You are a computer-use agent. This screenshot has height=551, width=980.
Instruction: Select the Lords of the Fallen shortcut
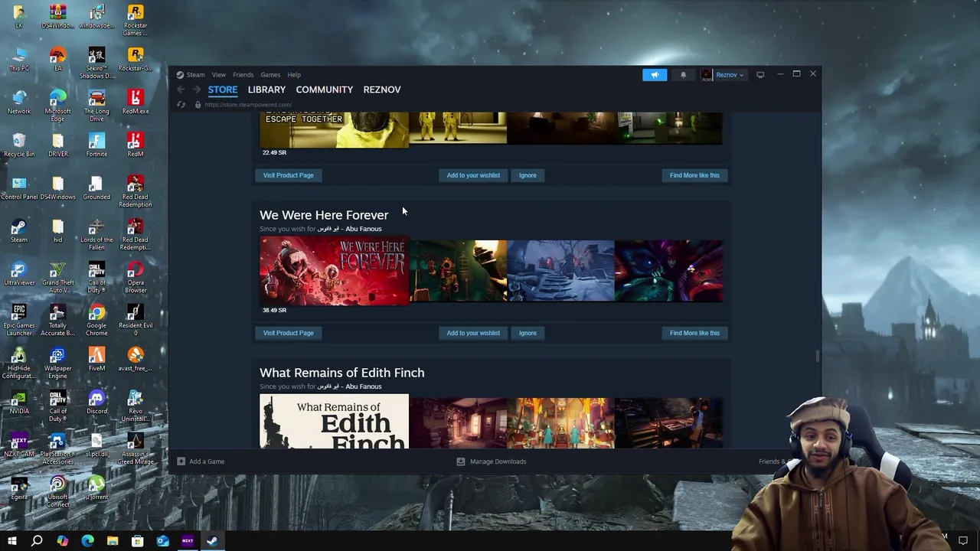(96, 234)
